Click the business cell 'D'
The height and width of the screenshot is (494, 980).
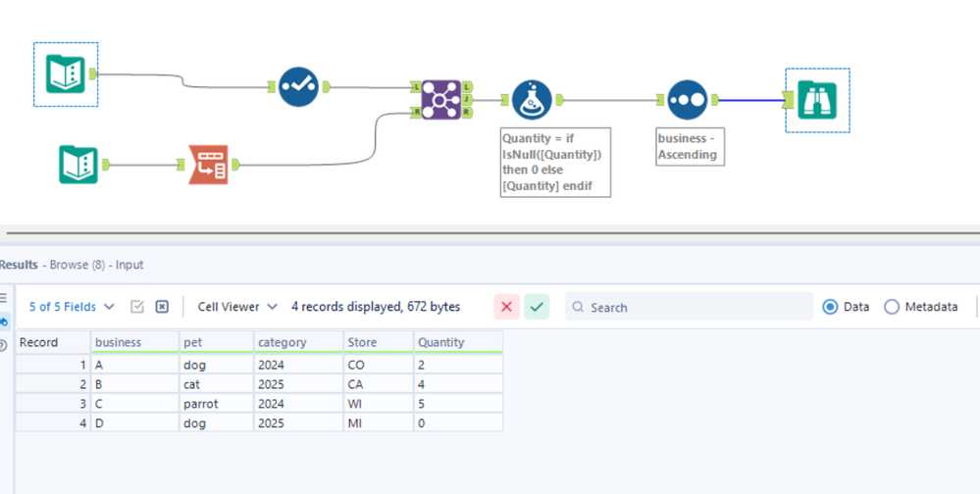(135, 422)
